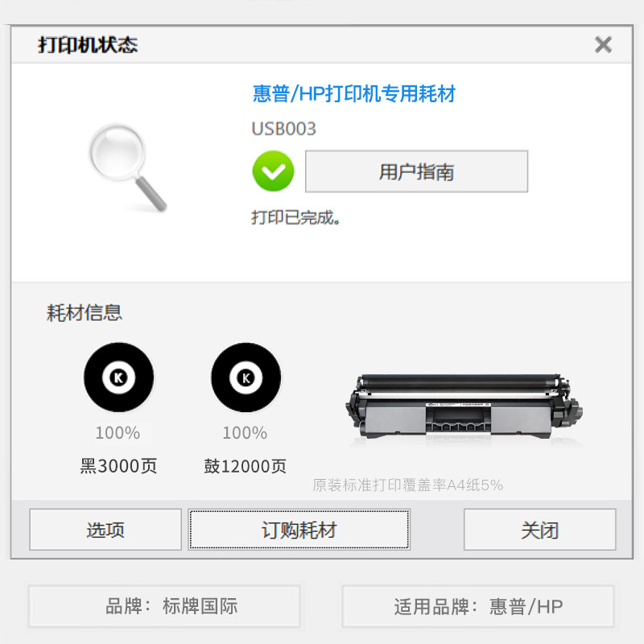This screenshot has width=644, height=644.
Task: Select the black toner level icon
Action: [118, 377]
